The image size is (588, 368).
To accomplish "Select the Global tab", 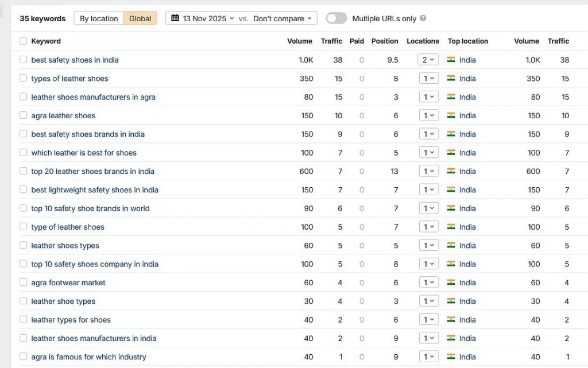I will 140,18.
